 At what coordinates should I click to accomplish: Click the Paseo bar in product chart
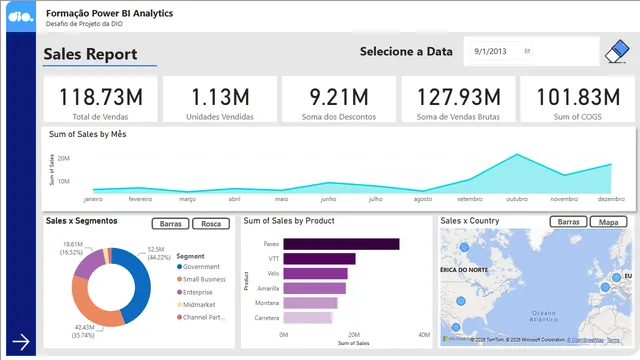coord(341,244)
